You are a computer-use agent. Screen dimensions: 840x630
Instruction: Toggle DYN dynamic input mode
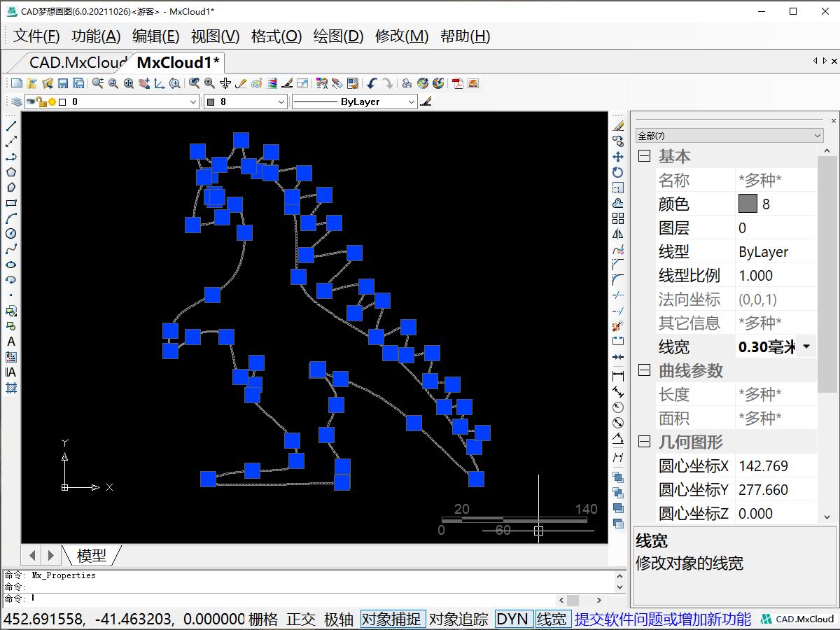514,619
